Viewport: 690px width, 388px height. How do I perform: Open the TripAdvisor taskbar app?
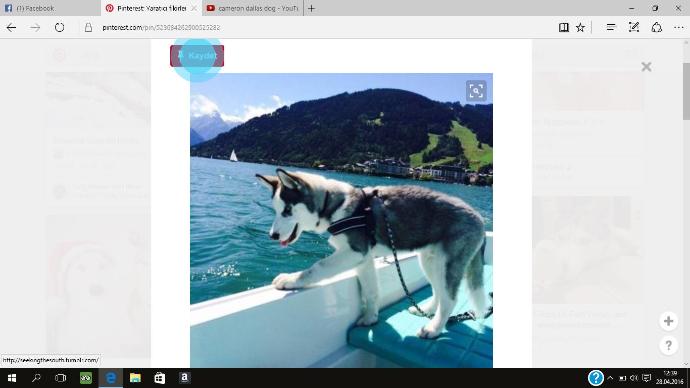click(86, 378)
